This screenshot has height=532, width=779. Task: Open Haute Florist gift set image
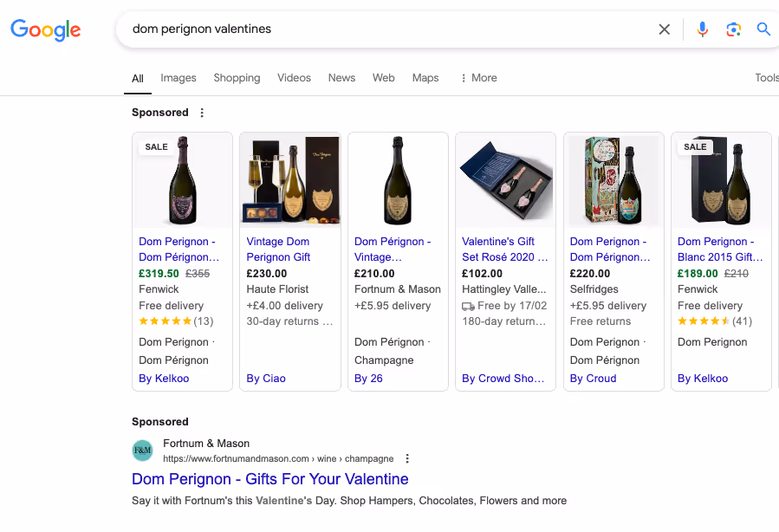[x=290, y=180]
